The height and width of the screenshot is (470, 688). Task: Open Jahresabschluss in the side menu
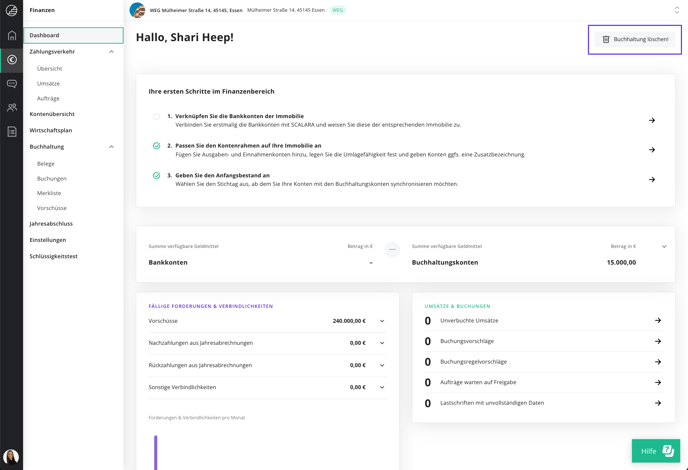[x=51, y=224]
